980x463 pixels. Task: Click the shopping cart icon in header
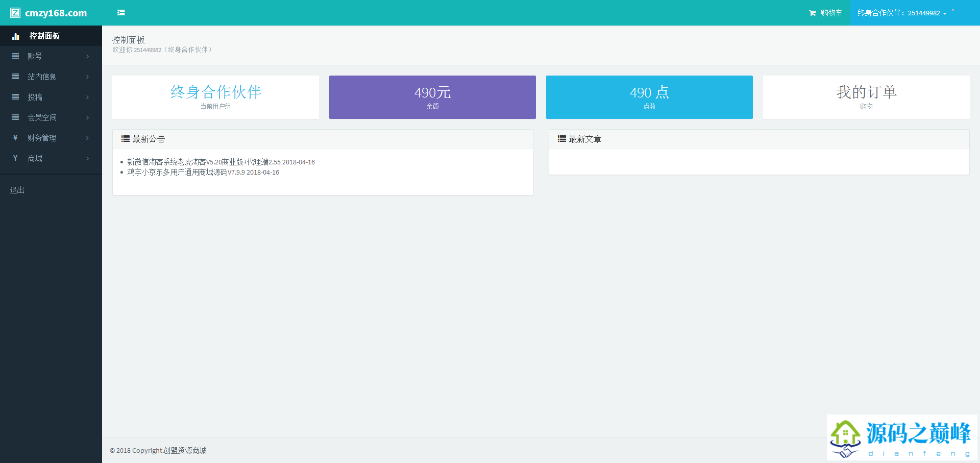[x=812, y=13]
